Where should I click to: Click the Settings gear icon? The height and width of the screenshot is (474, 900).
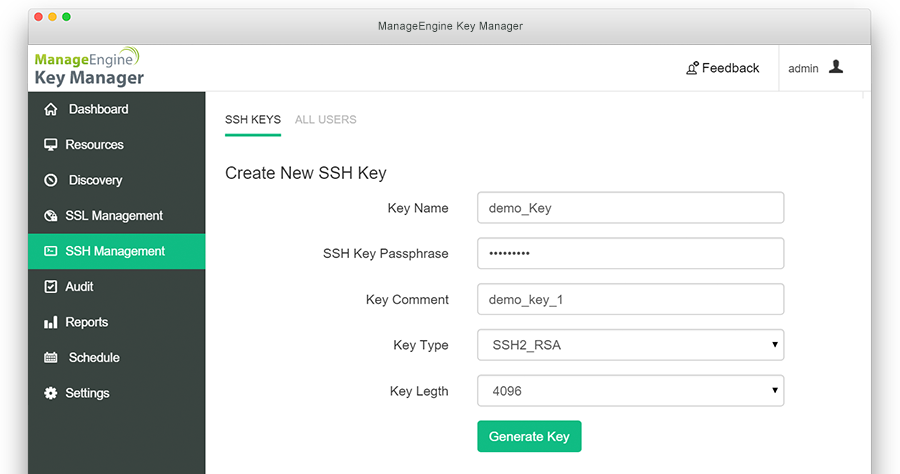click(51, 394)
